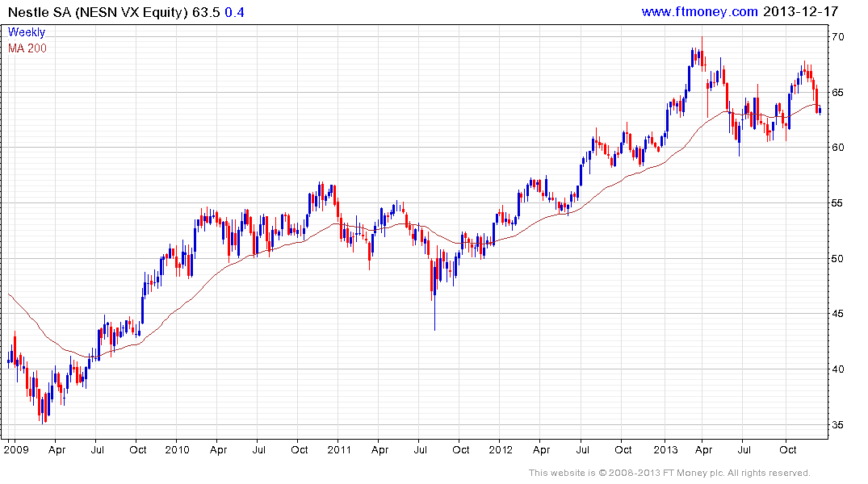Viewport: 868px width, 484px height.
Task: Click the copyright notice text
Action: click(x=669, y=473)
